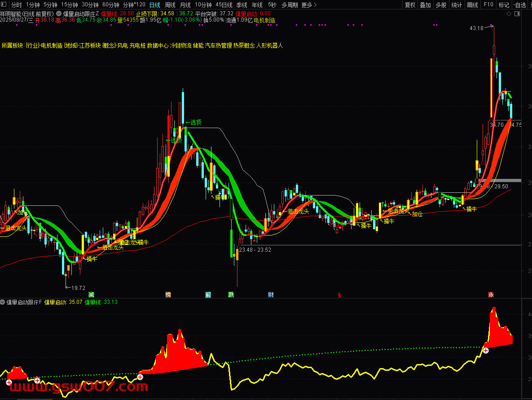Click the 人形机器人 concept tag
The height and width of the screenshot is (400, 532).
(x=269, y=45)
